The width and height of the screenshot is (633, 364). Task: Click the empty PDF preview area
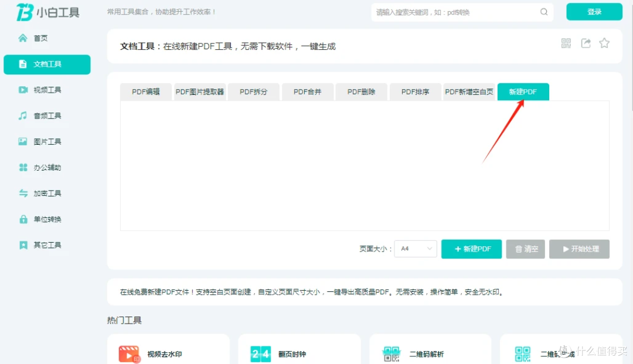(365, 165)
